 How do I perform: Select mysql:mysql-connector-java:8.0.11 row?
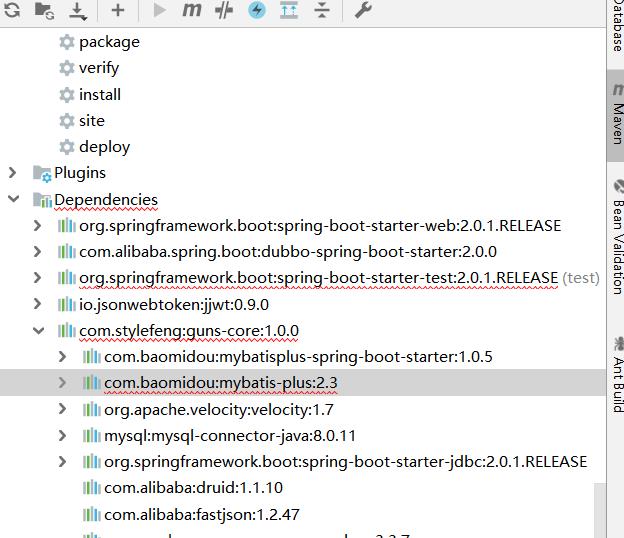(x=302, y=436)
